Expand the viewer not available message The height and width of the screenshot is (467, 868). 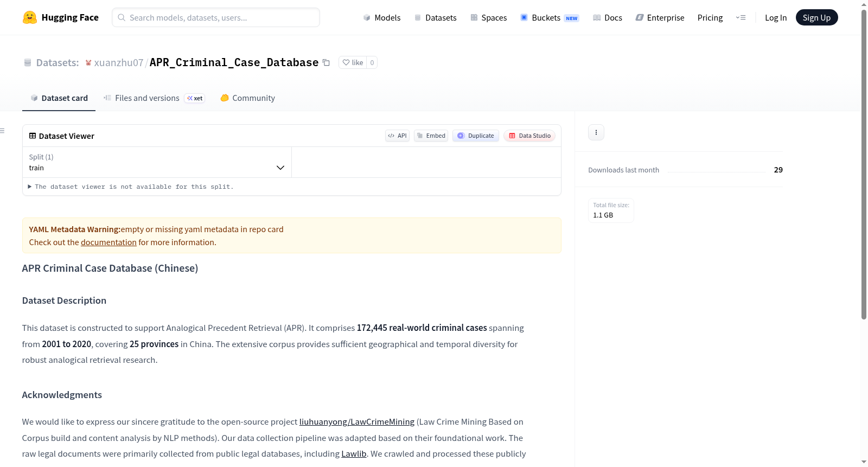tap(131, 187)
